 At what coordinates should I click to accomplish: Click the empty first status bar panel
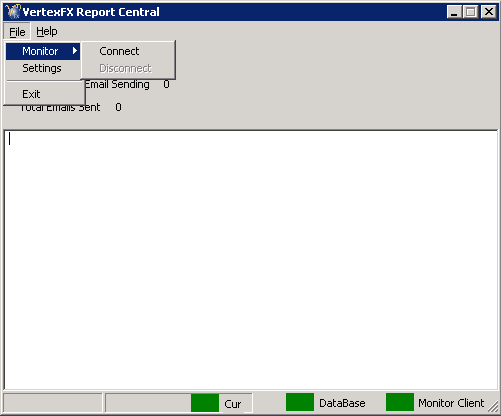(53, 403)
